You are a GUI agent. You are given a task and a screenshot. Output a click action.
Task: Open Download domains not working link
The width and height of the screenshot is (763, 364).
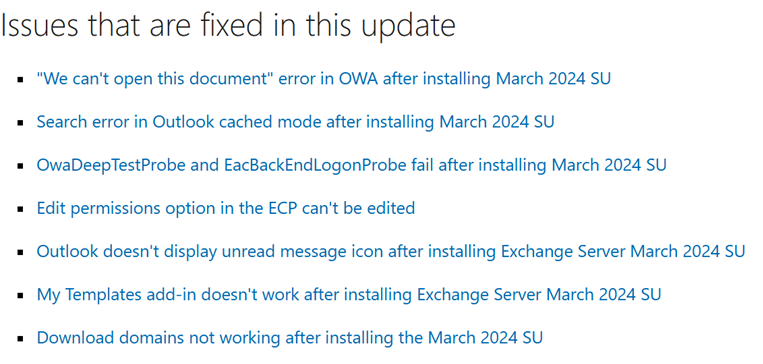click(x=290, y=338)
